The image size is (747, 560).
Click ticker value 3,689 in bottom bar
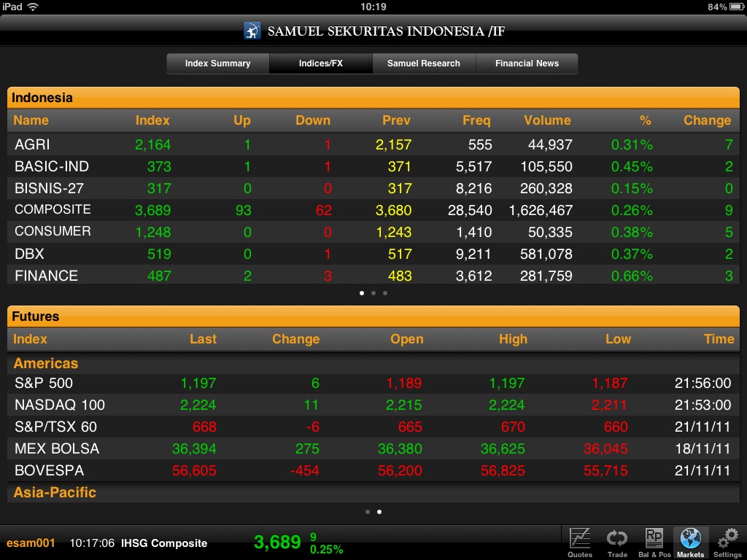point(277,542)
